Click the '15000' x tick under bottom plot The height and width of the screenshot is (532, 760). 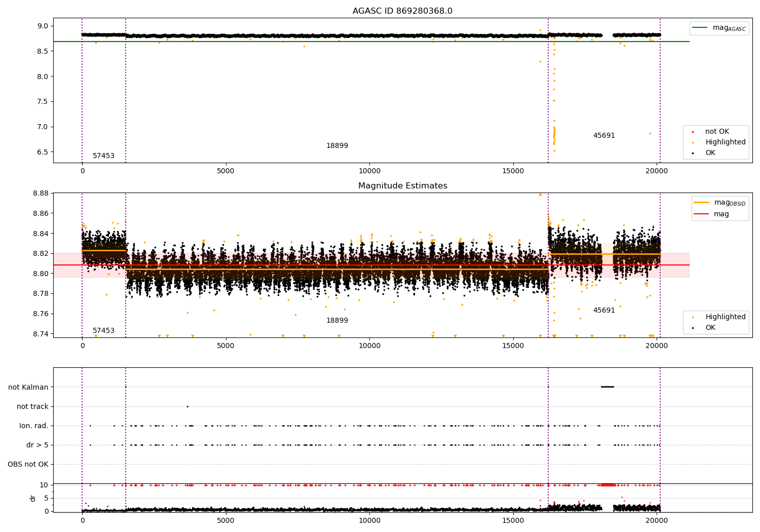513,520
